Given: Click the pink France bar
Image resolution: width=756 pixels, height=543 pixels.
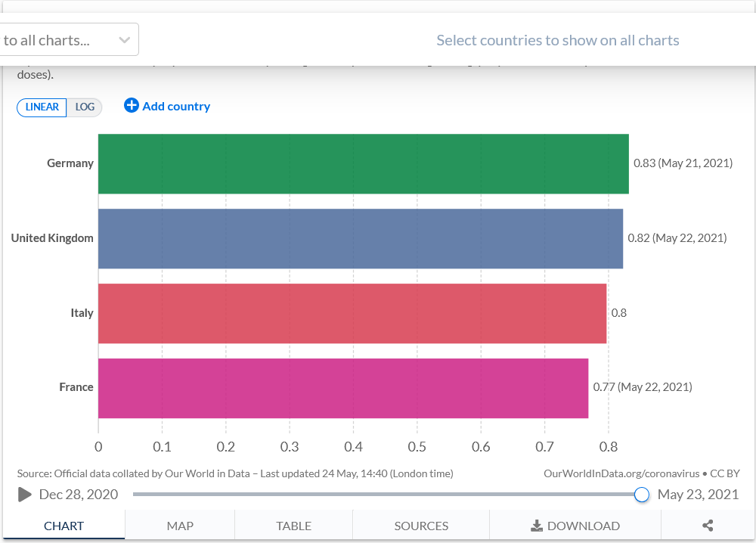Looking at the screenshot, I should tap(342, 388).
